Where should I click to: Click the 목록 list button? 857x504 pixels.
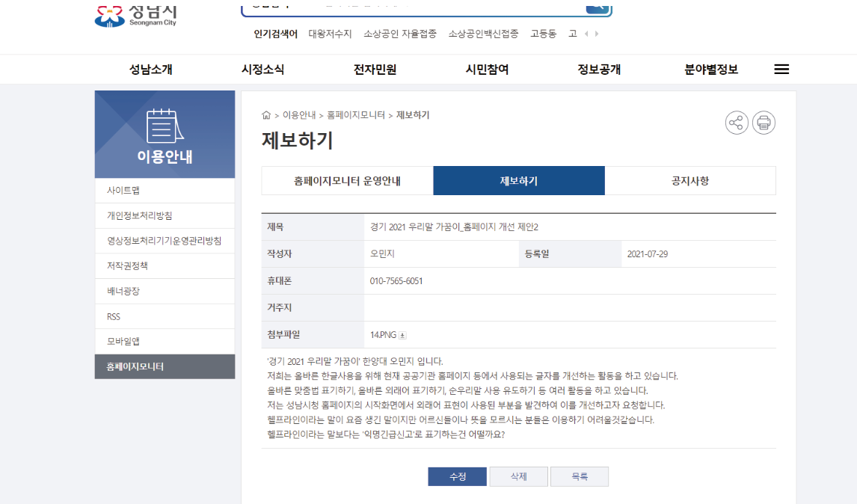coord(580,476)
